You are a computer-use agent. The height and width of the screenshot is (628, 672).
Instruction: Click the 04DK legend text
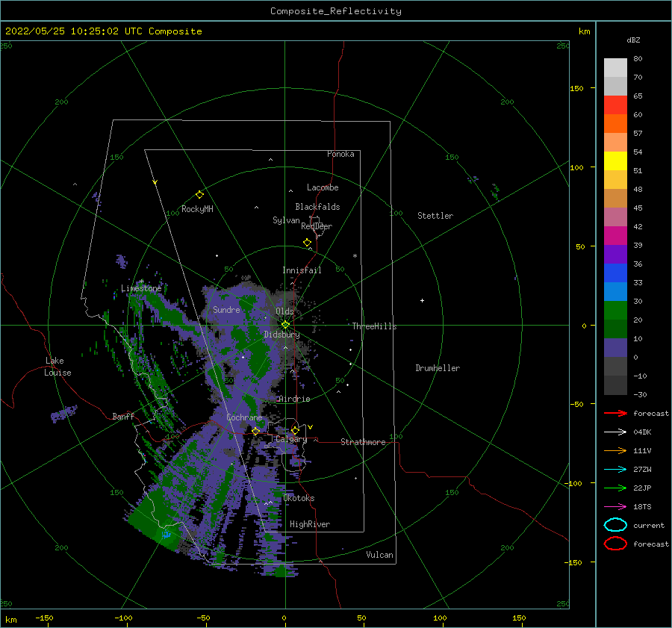(642, 432)
